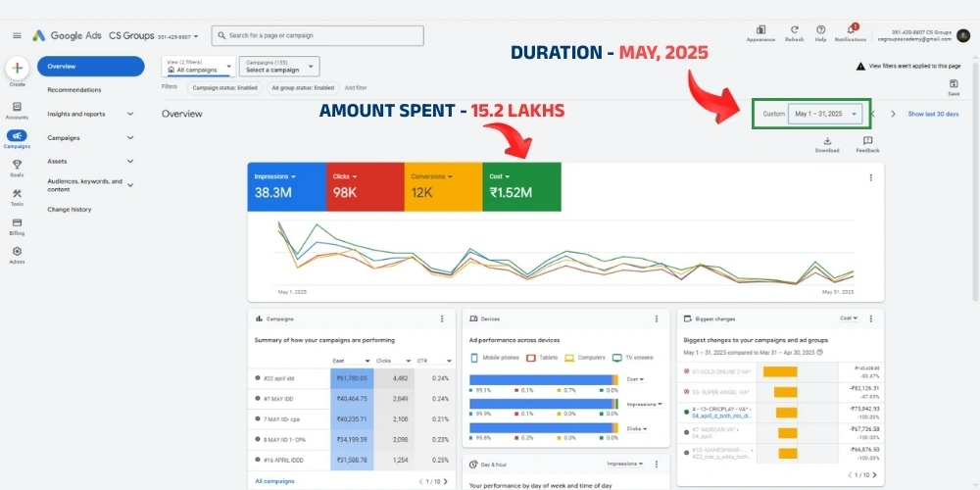Image resolution: width=980 pixels, height=490 pixels.
Task: Click the Create plus button
Action: tap(17, 69)
